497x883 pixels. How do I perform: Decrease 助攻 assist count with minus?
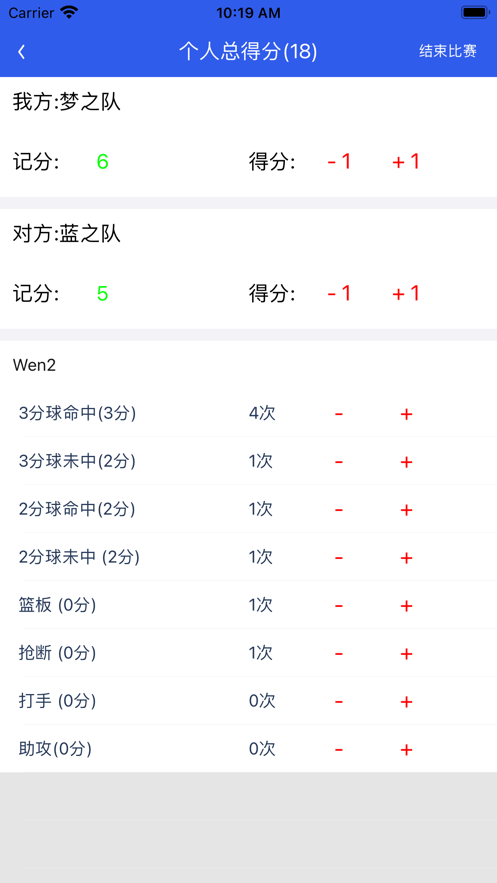339,750
